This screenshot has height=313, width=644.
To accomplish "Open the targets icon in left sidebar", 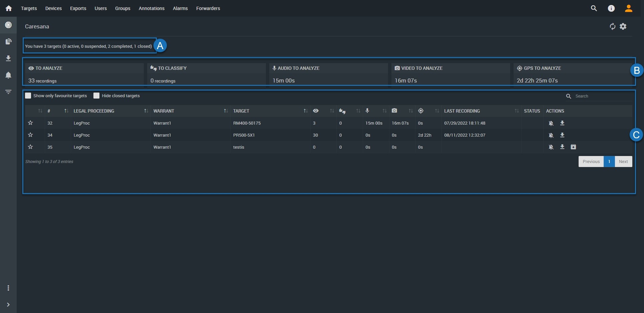I will point(8,25).
